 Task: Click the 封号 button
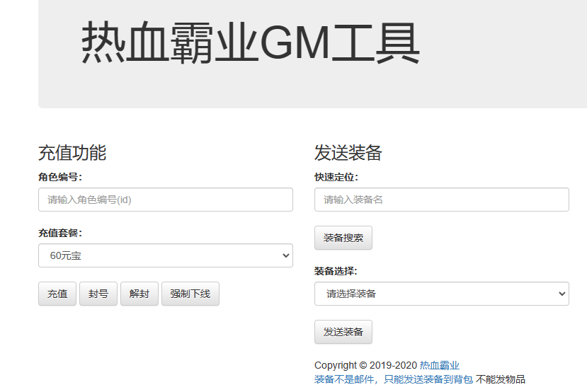pos(98,294)
